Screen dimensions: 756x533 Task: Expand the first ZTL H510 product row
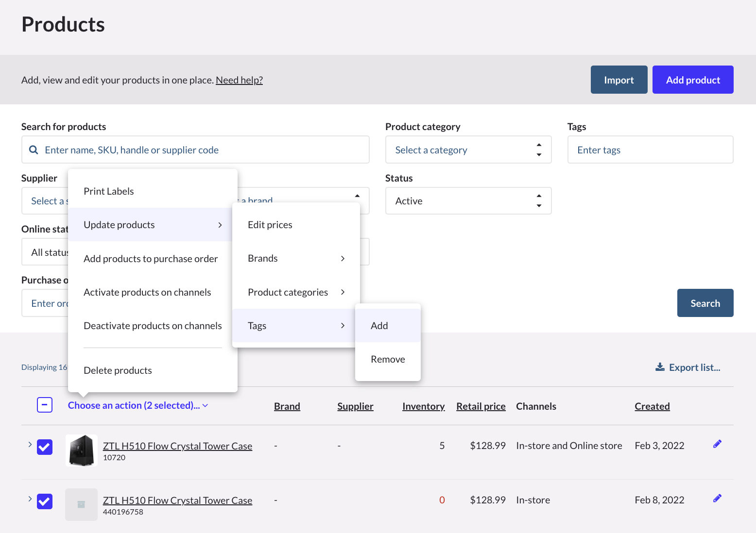[30, 445]
